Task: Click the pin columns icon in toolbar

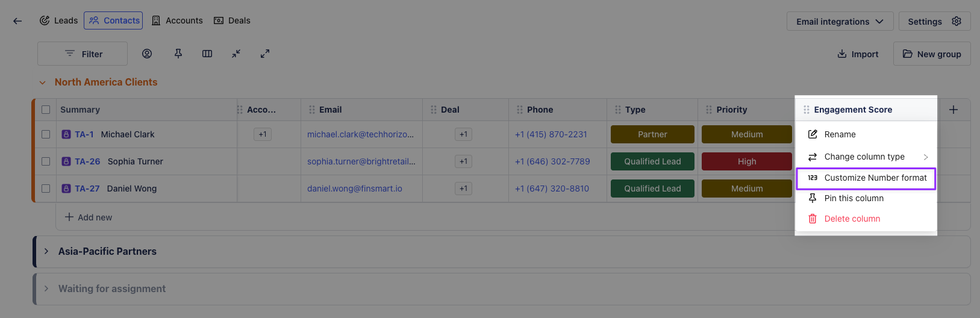Action: pyautogui.click(x=178, y=54)
